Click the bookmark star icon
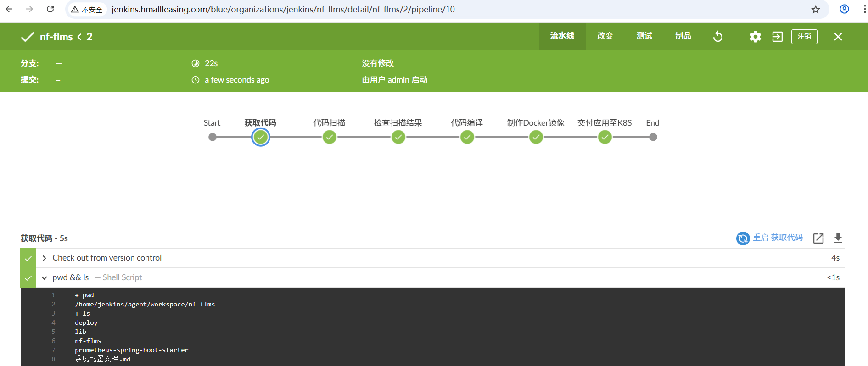This screenshot has width=868, height=366. (815, 10)
